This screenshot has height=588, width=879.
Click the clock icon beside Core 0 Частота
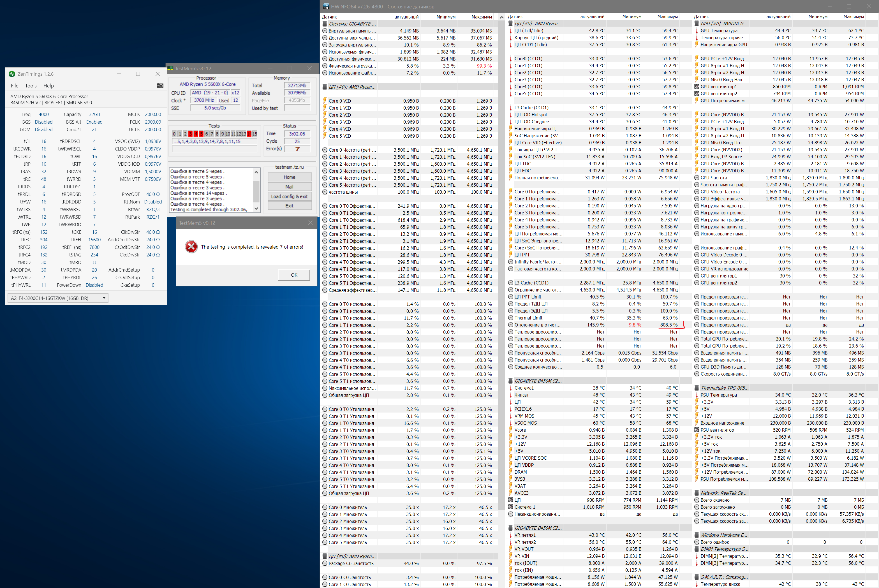pos(325,150)
